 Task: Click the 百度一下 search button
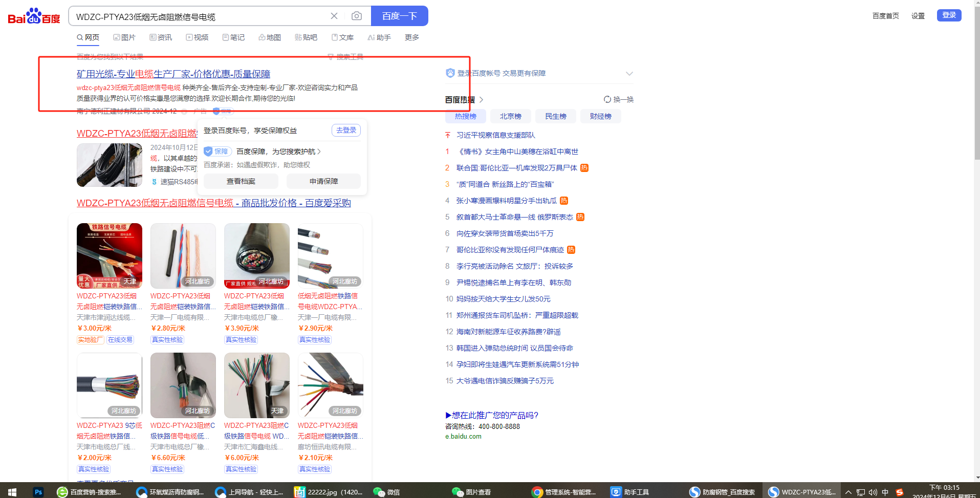(x=399, y=16)
